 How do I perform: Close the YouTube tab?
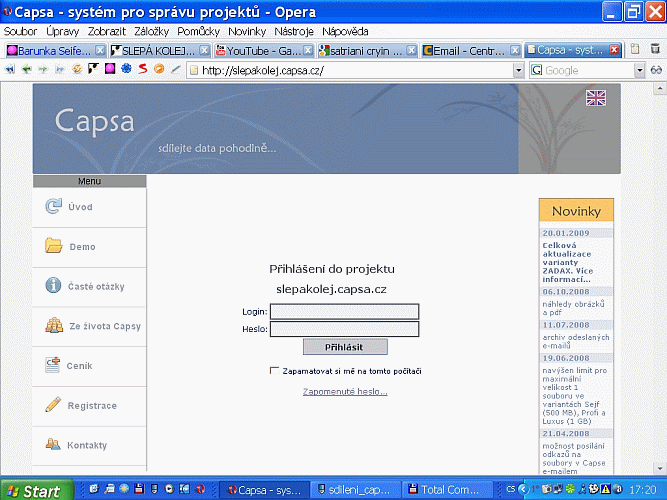coord(308,51)
